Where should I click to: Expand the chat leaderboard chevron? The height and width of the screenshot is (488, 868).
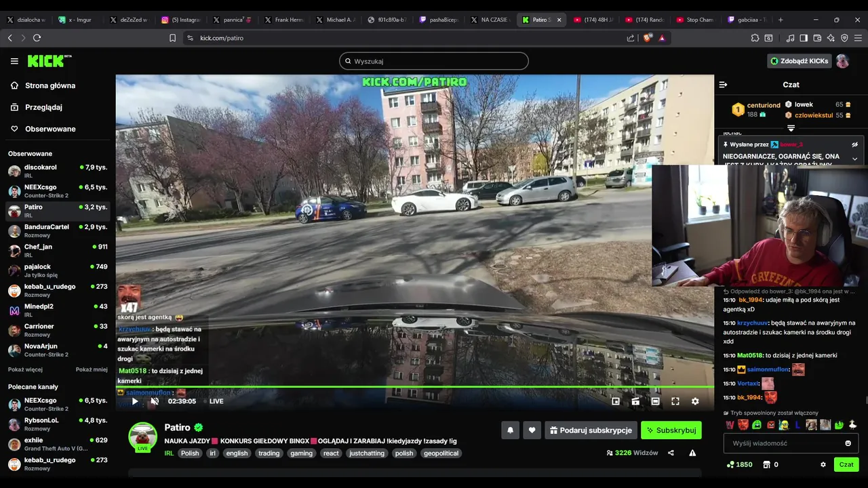tap(791, 128)
